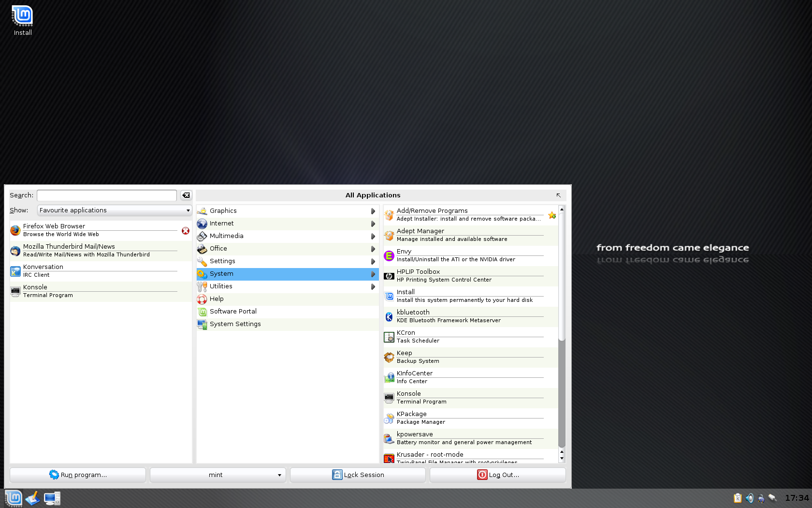This screenshot has width=812, height=508.
Task: Click the kbluetooth icon
Action: coord(389,316)
